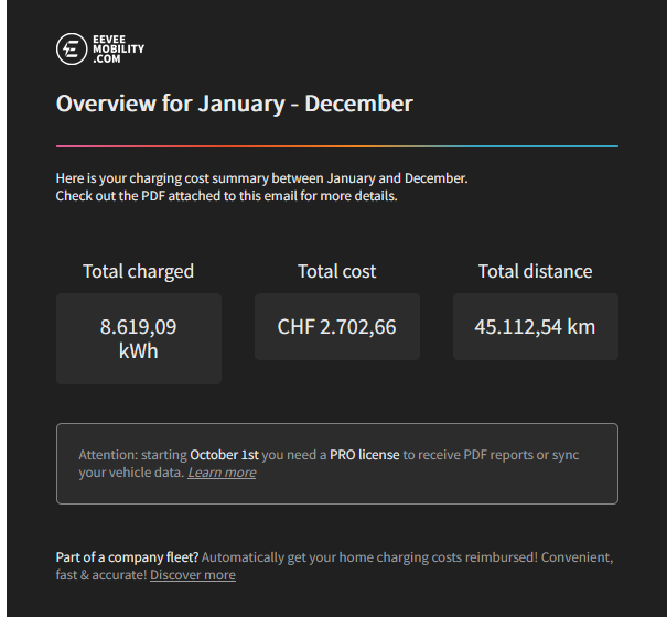The image size is (670, 618).
Task: Click the kWh unit text
Action: (x=138, y=351)
